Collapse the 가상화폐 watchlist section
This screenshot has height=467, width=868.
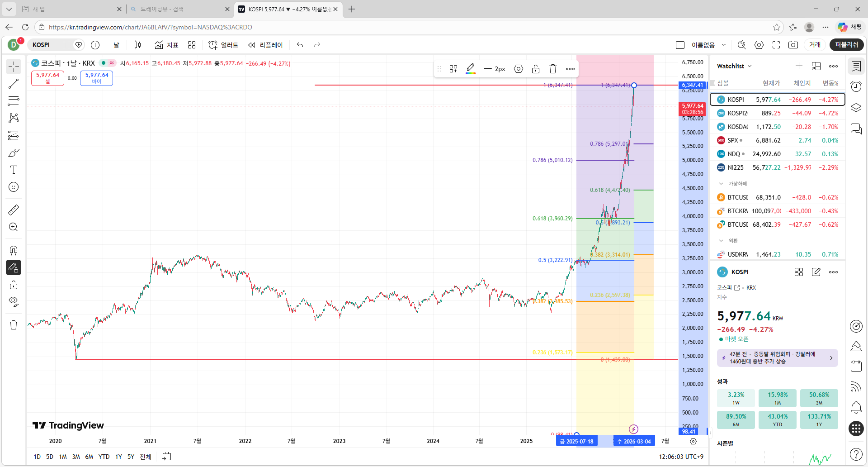[x=721, y=184]
